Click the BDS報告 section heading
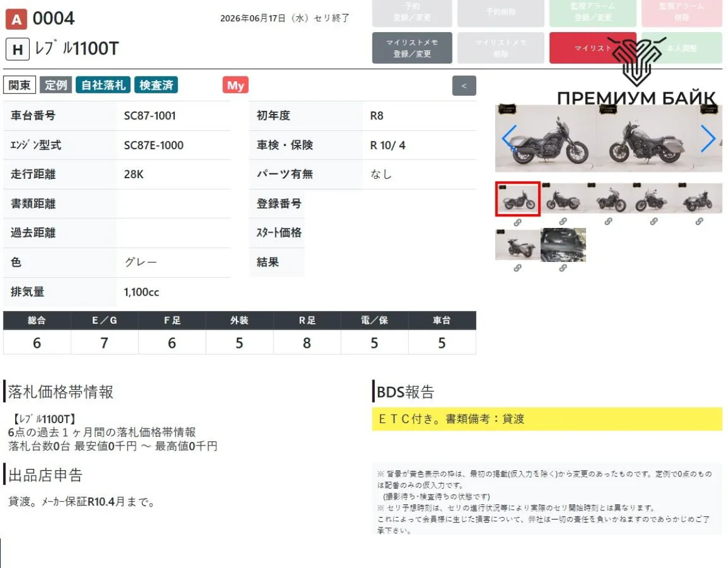This screenshot has height=568, width=728. pos(406,392)
